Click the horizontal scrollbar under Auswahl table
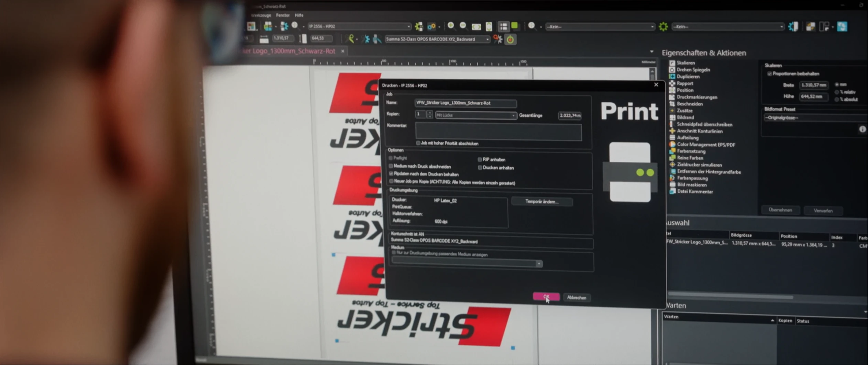868x365 pixels. click(x=730, y=297)
